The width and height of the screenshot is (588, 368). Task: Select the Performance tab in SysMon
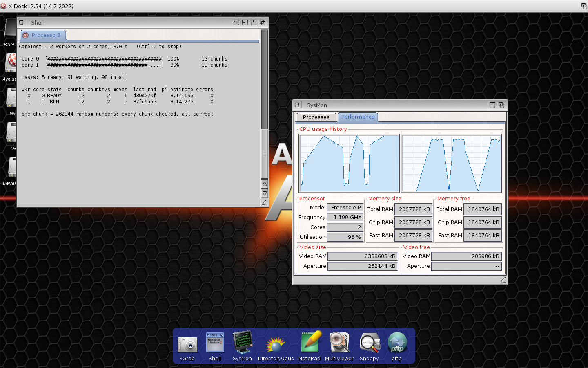tap(358, 117)
